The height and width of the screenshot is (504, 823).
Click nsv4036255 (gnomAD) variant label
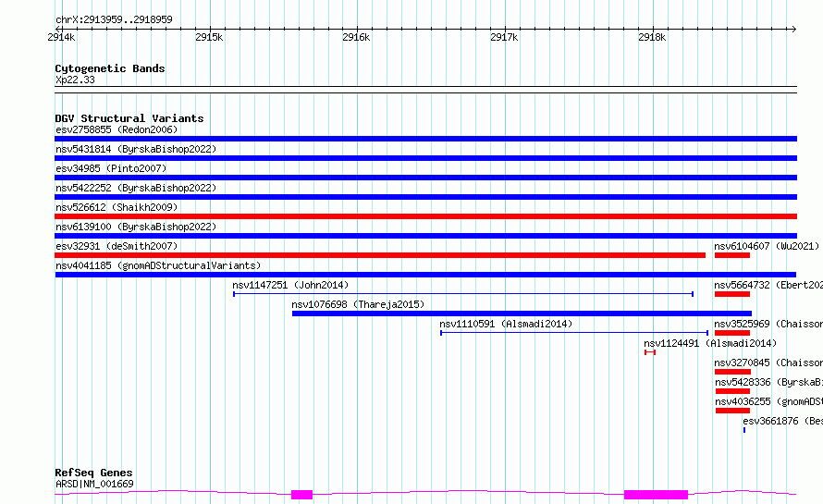pos(768,401)
